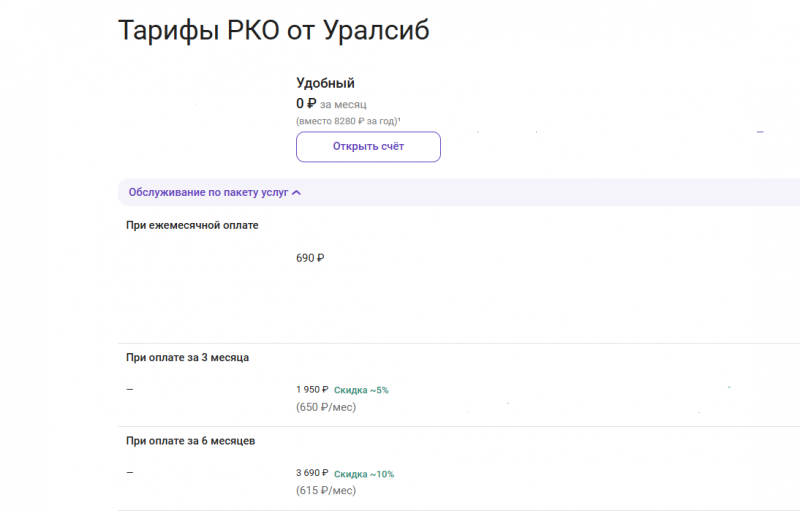Click the 1 950 ₽ price
Viewport: 800px width, 511px height.
312,389
